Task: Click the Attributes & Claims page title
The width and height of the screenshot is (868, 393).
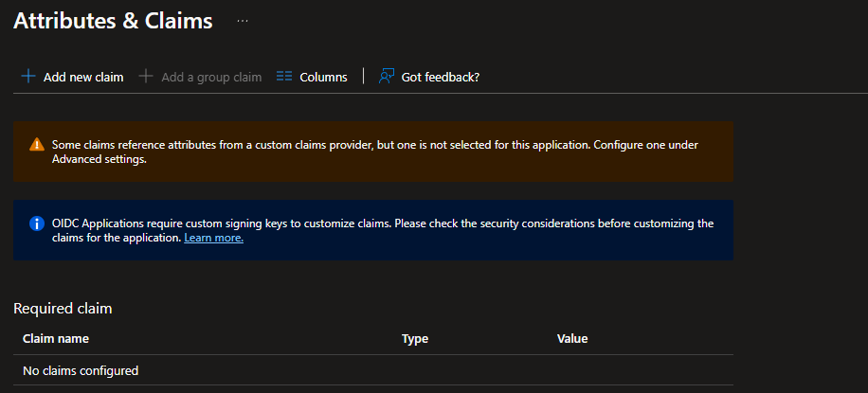Action: (x=113, y=21)
